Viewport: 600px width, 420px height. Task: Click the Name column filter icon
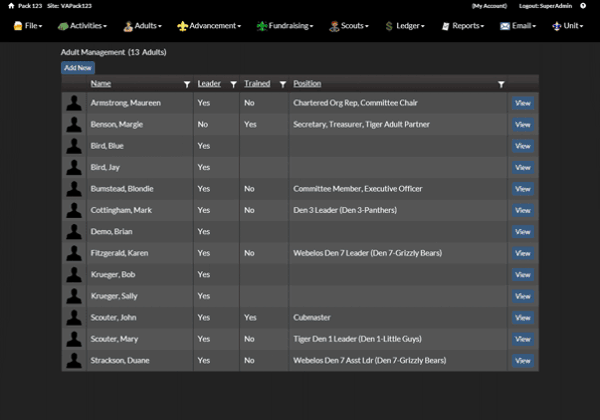pos(187,84)
